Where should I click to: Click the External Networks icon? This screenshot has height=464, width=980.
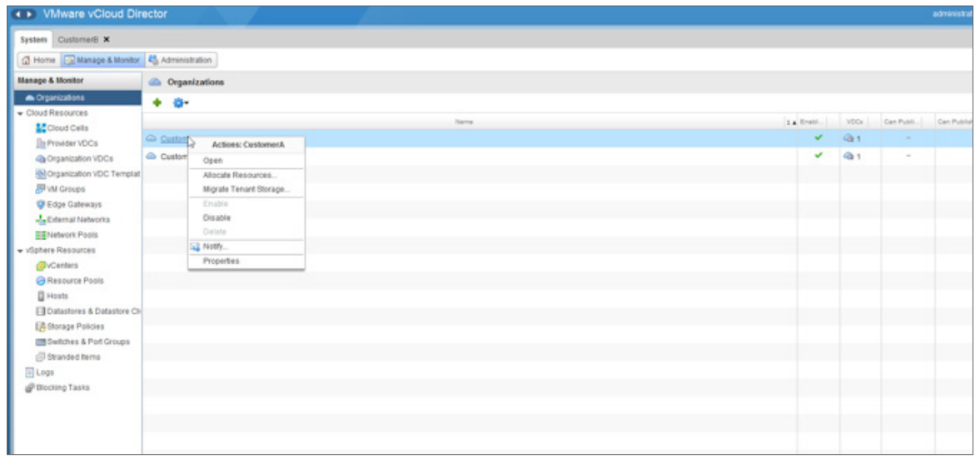point(42,219)
